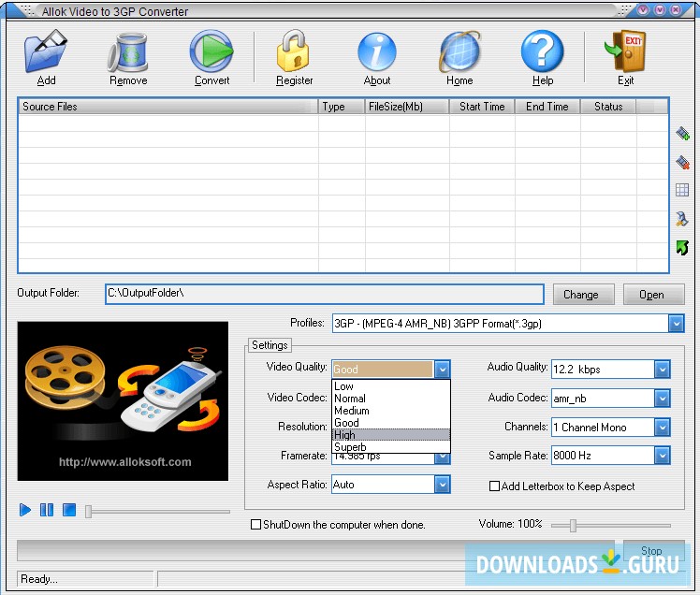
Task: Click the Type column header
Action: [x=342, y=107]
